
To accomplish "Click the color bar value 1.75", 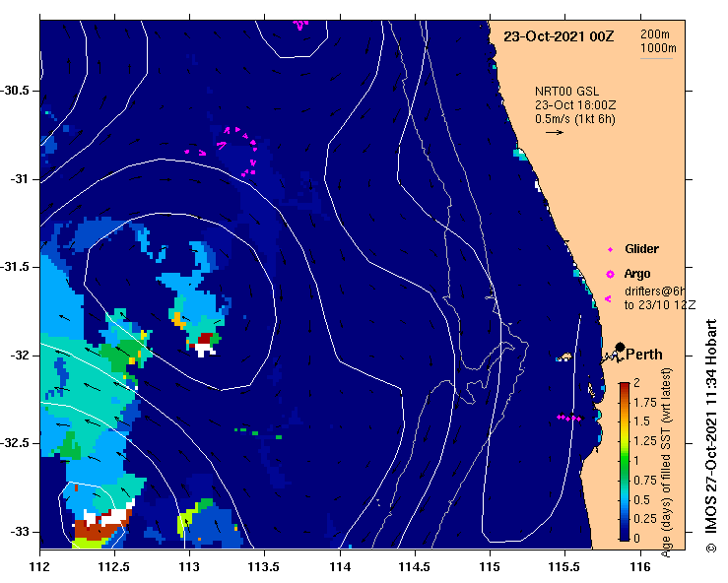I will (x=645, y=403).
